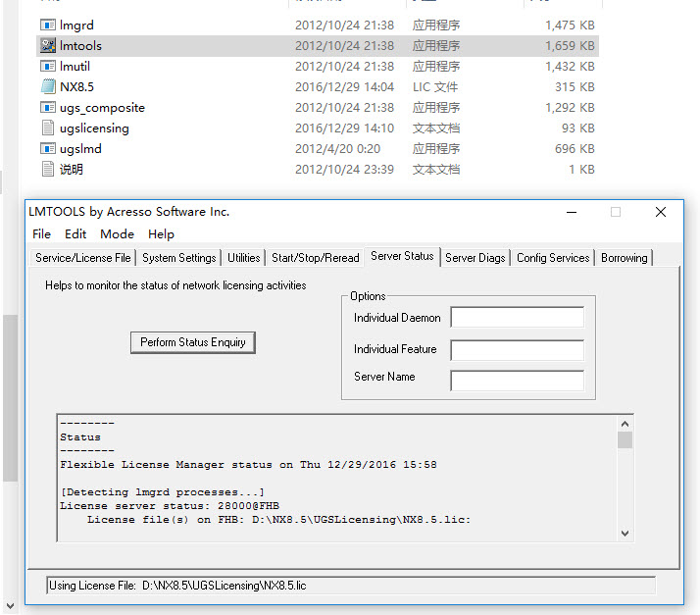
Task: Select the ugslmd file name
Action: click(80, 149)
